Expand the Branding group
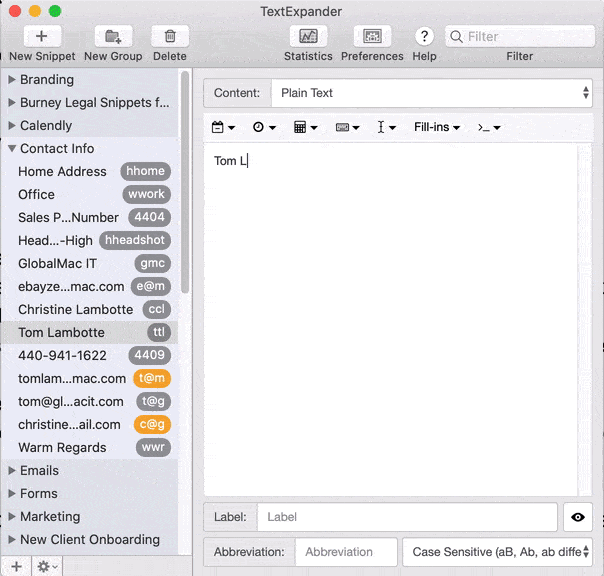The image size is (604, 576). (x=12, y=79)
